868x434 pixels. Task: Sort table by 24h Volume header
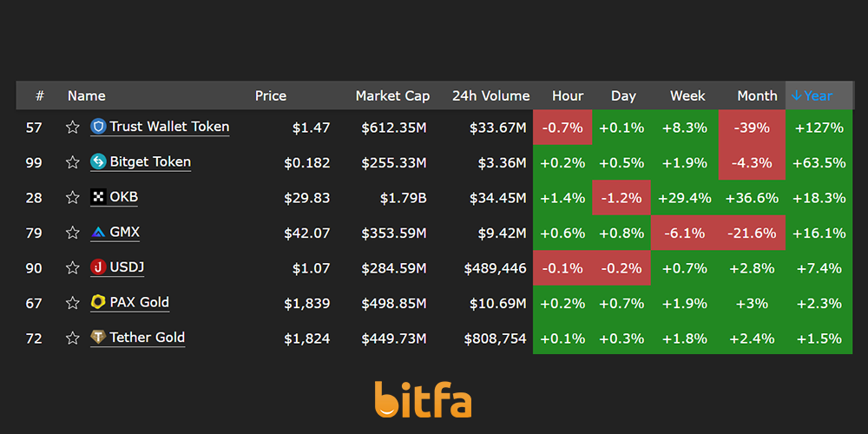pyautogui.click(x=490, y=95)
